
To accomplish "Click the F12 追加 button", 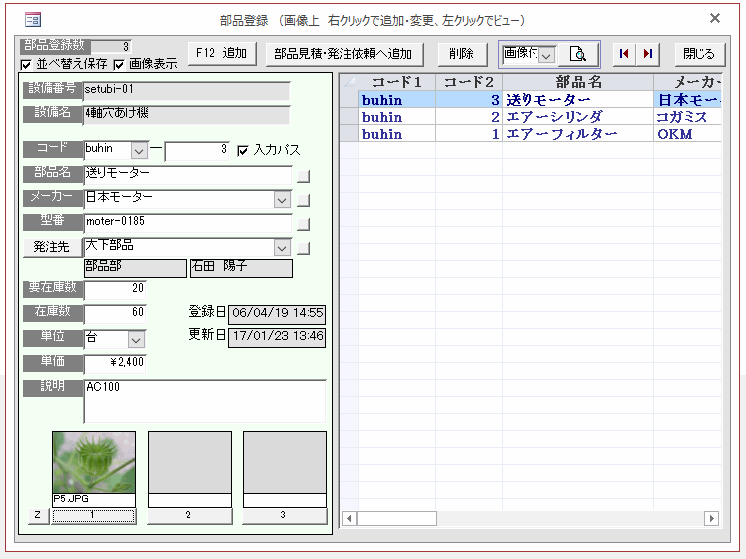I will click(222, 53).
